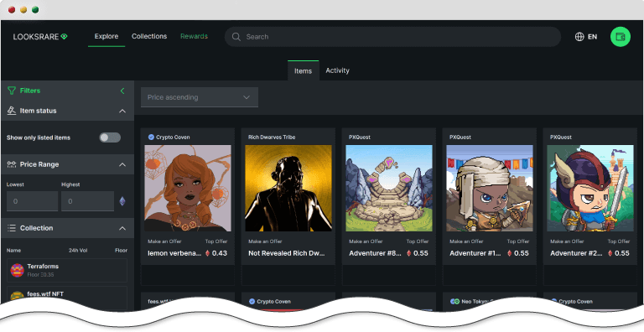Click the Terraforms collection avatar
644x332 pixels.
tap(17, 270)
